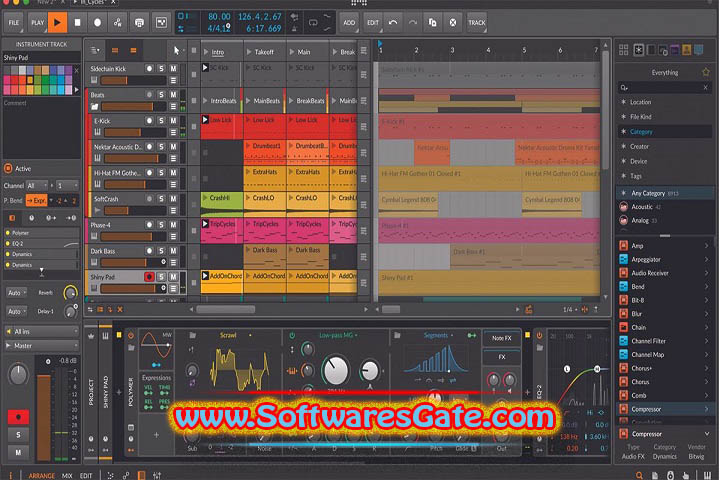Select the pointer tool in arranger header
Image resolution: width=720 pixels, height=480 pixels.
coord(176,51)
